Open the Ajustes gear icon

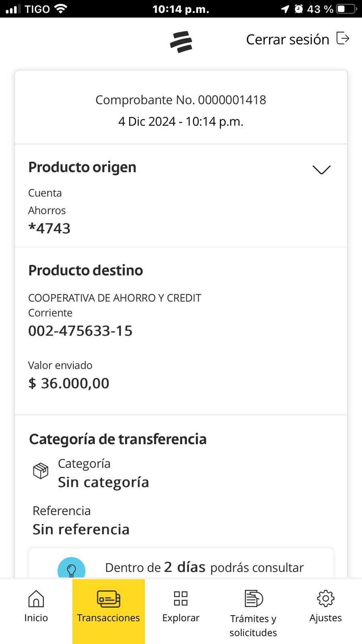click(x=325, y=599)
